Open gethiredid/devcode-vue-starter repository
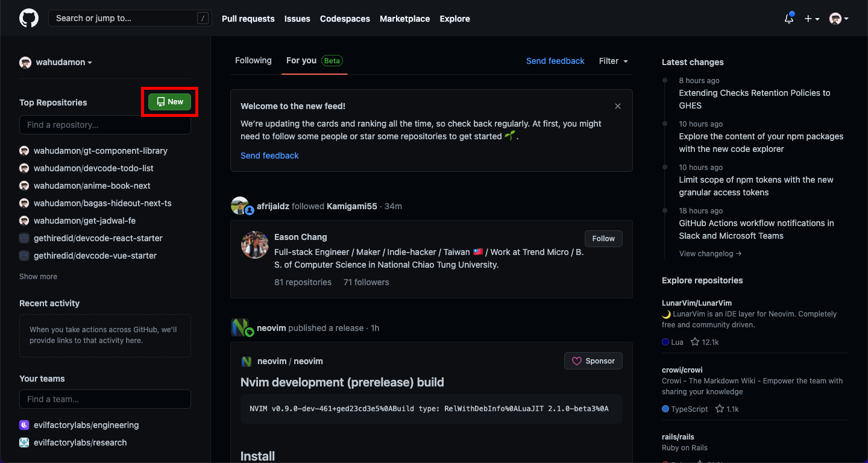Viewport: 868px width, 463px height. click(x=95, y=256)
